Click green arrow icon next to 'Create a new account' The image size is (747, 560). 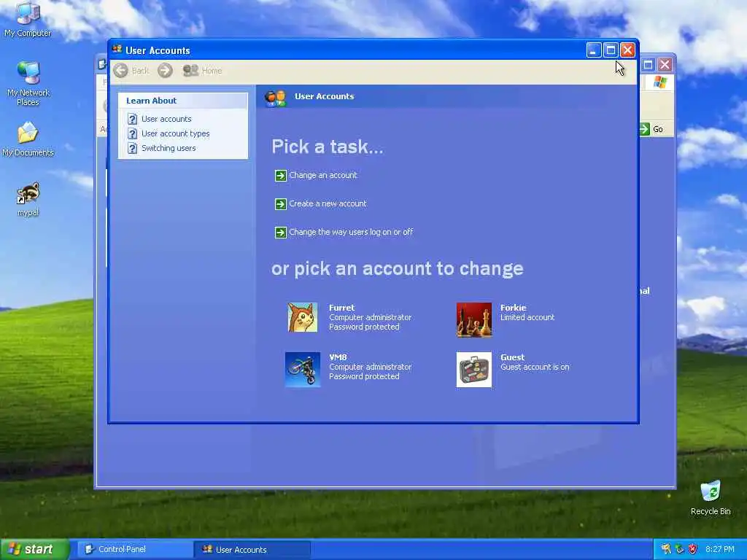click(x=281, y=204)
